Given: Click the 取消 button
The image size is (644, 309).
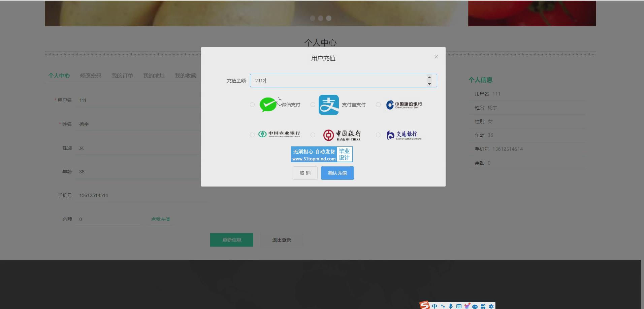Looking at the screenshot, I should (305, 173).
